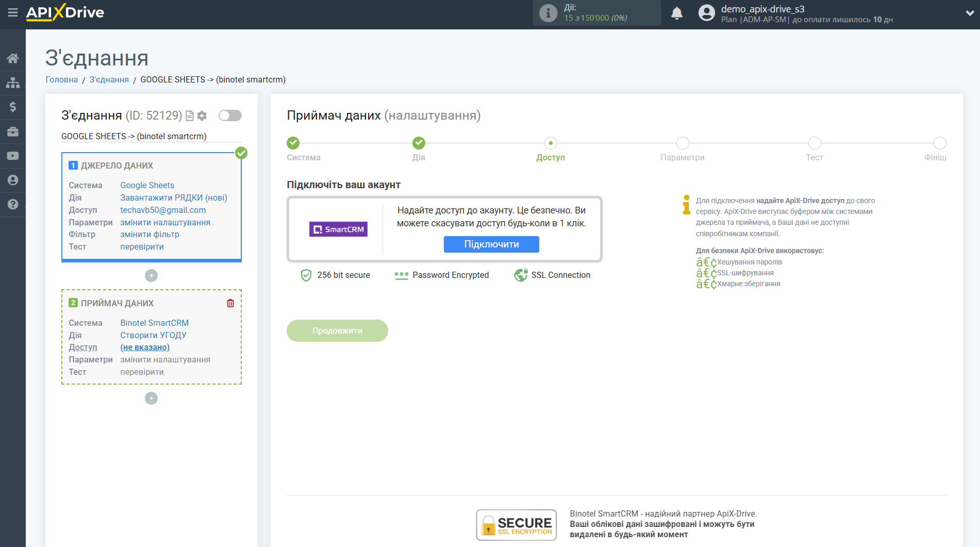Click the Продовжити button
This screenshot has width=980, height=547.
337,330
